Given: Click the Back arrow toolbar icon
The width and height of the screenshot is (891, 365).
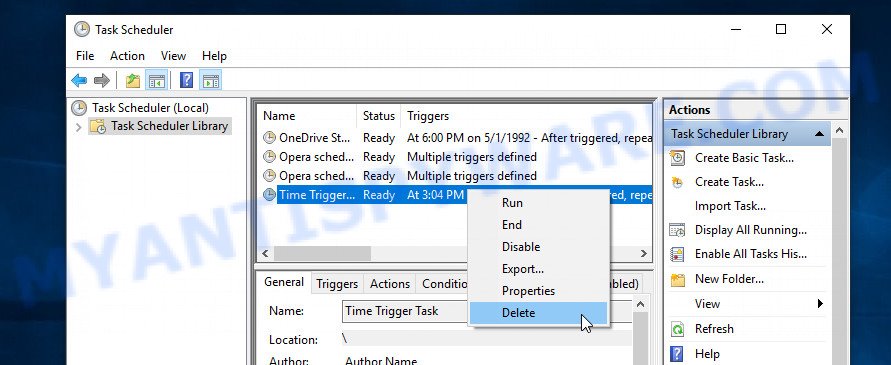Looking at the screenshot, I should pos(79,81).
